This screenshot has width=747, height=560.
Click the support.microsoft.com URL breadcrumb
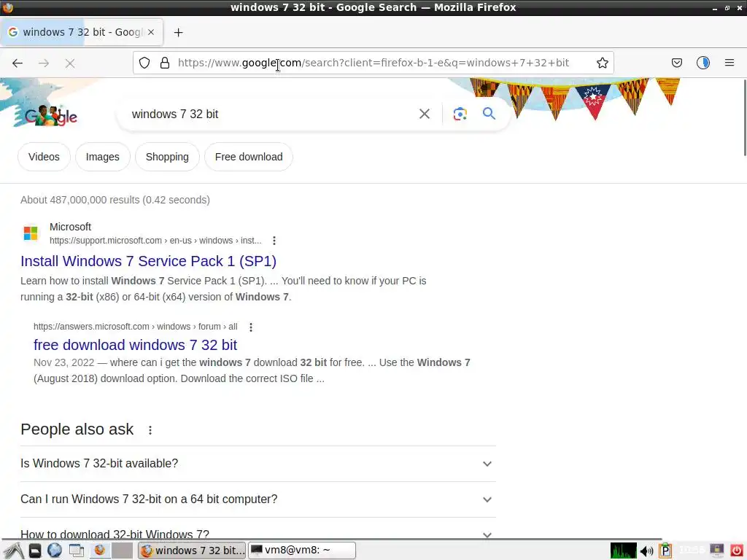155,241
